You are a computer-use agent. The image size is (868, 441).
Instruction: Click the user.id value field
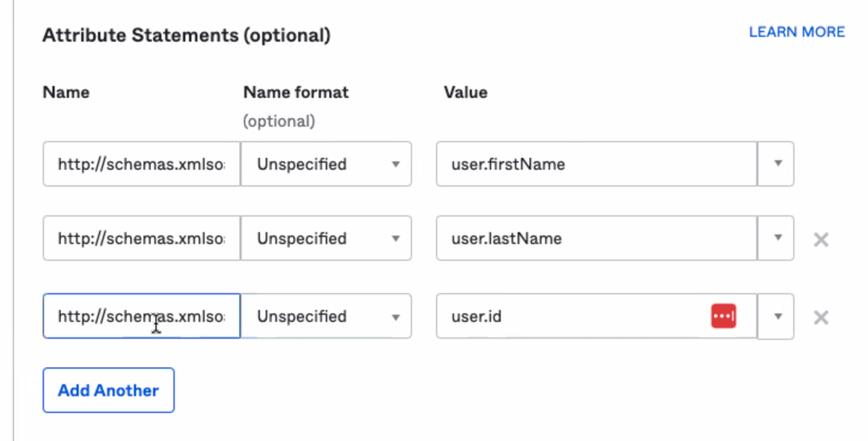573,317
